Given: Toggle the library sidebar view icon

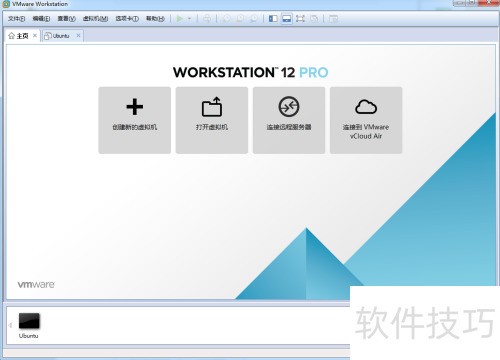Looking at the screenshot, I should coord(273,19).
